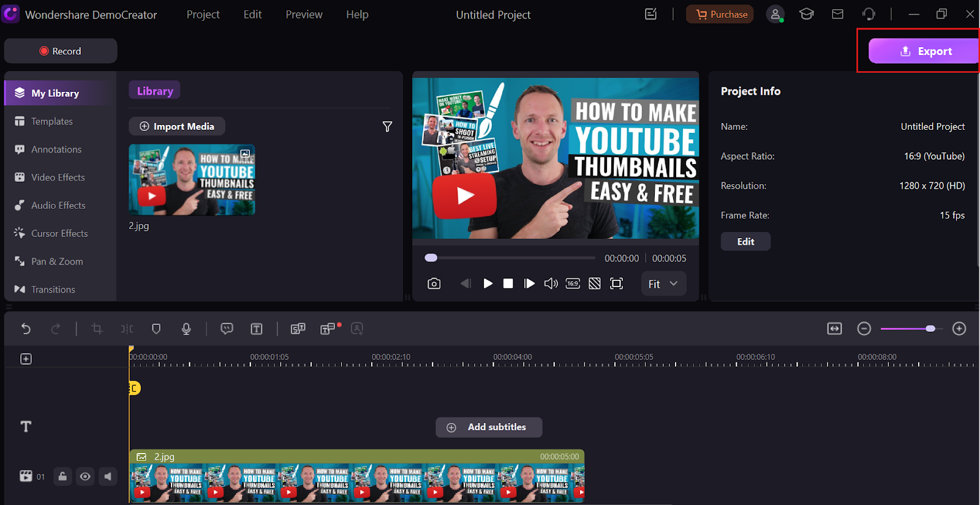Add a new track with plus icon

26,359
